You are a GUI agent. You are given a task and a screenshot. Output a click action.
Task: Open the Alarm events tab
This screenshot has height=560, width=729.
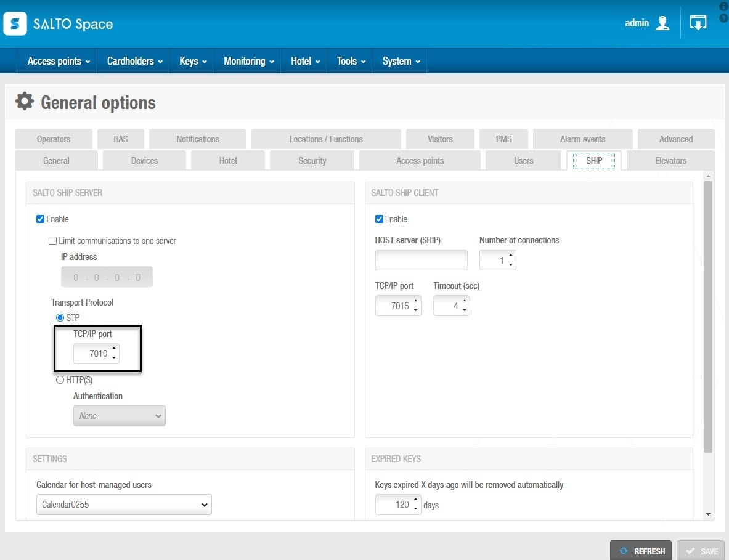[582, 139]
